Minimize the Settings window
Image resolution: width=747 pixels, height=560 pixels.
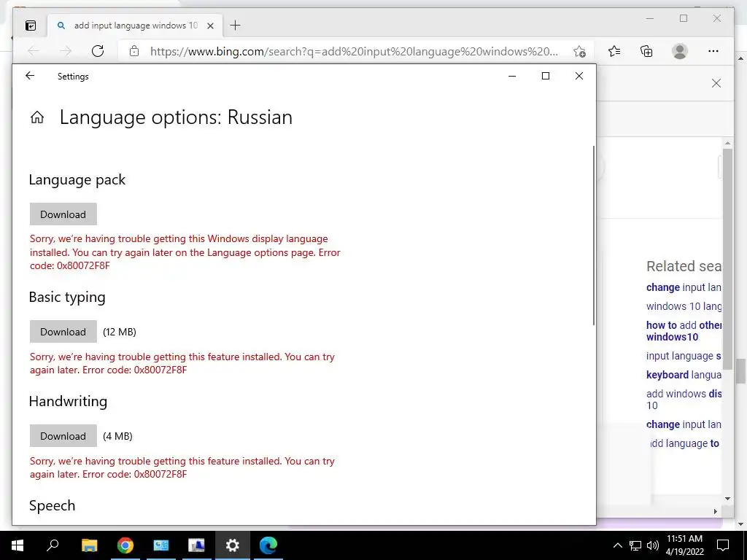coord(512,76)
